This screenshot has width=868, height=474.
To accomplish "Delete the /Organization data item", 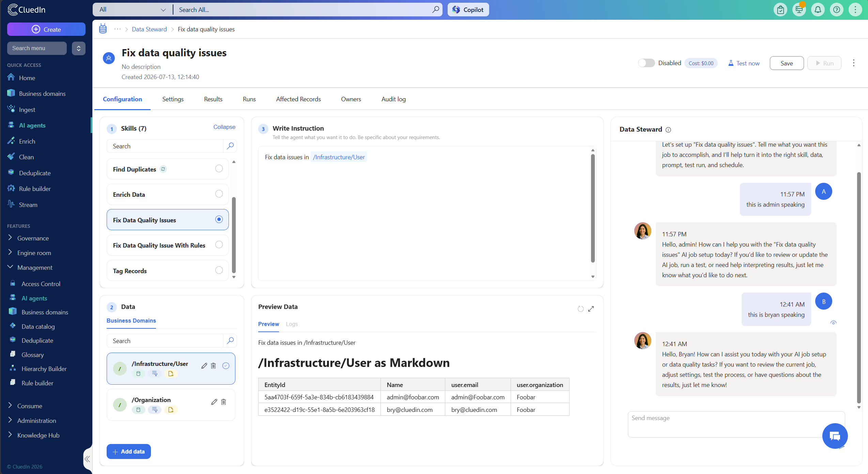I will [x=223, y=402].
